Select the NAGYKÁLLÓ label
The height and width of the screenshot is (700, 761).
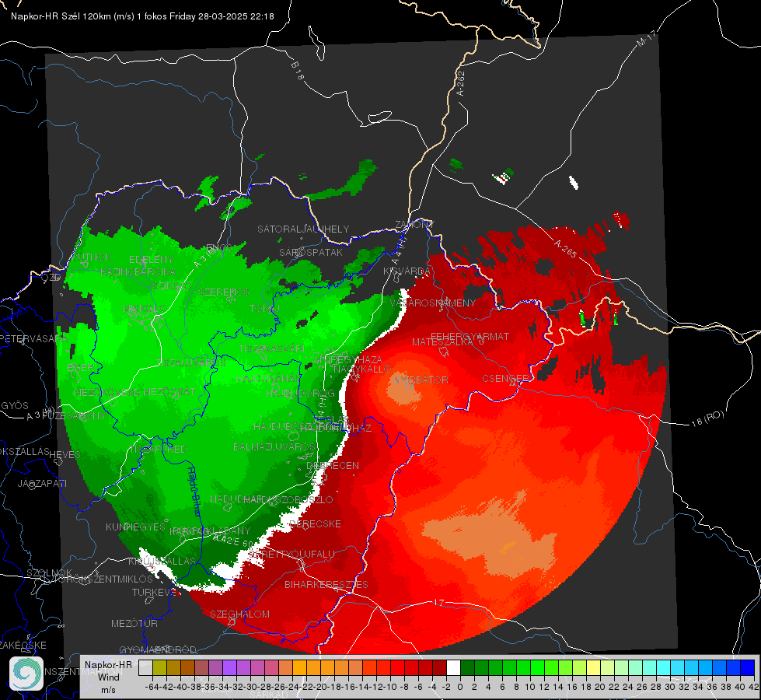(362, 369)
